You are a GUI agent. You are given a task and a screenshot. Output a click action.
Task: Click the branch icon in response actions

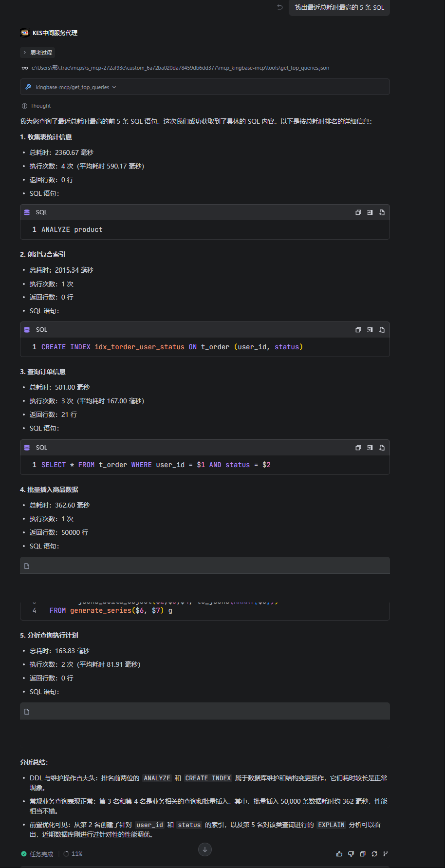(386, 854)
